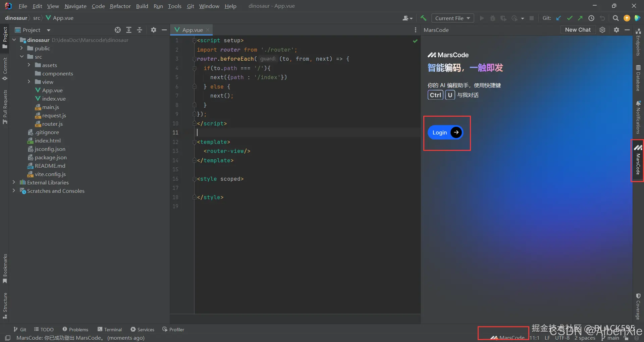644x342 pixels.
Task: Click the LF line separator status entry
Action: (x=547, y=338)
